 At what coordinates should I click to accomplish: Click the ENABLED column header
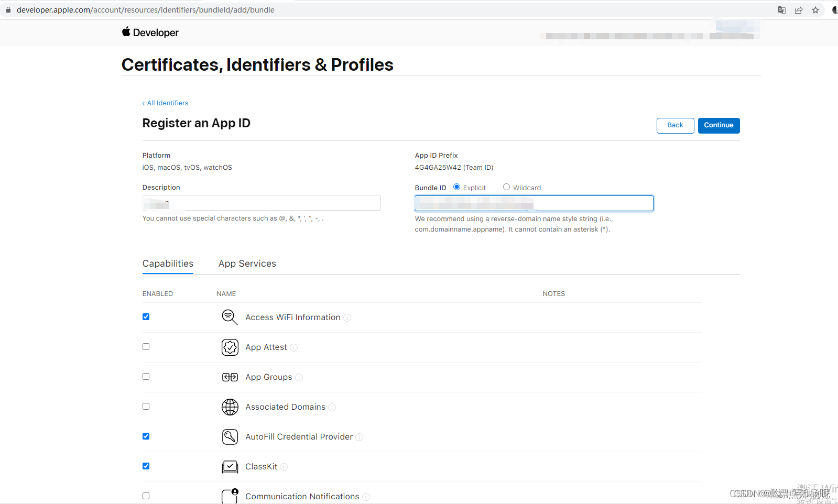(x=158, y=294)
